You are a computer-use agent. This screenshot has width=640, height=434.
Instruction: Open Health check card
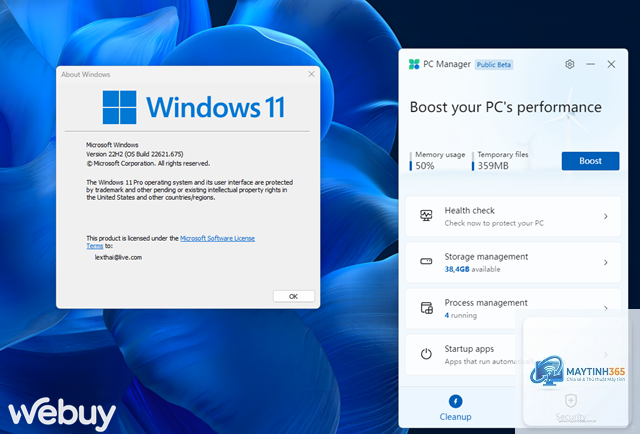click(513, 216)
